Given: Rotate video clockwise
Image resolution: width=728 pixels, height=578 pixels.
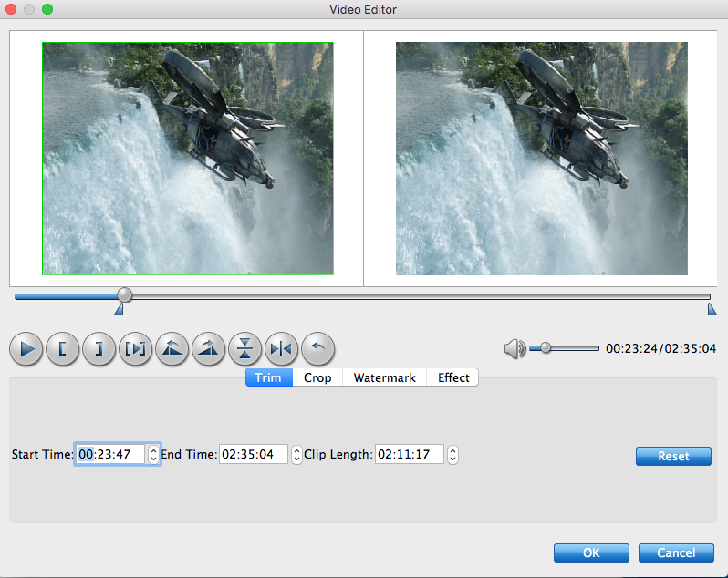Looking at the screenshot, I should 209,348.
